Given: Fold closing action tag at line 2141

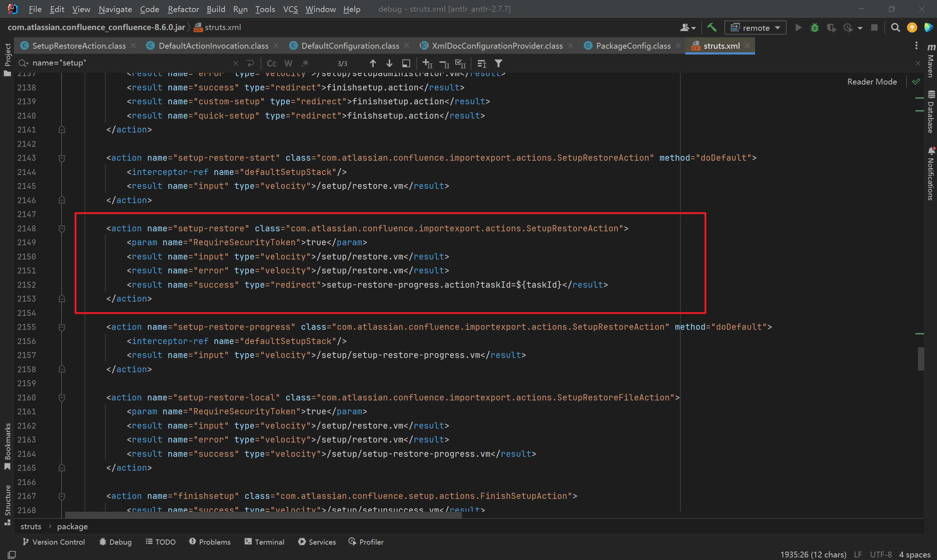Looking at the screenshot, I should [62, 130].
